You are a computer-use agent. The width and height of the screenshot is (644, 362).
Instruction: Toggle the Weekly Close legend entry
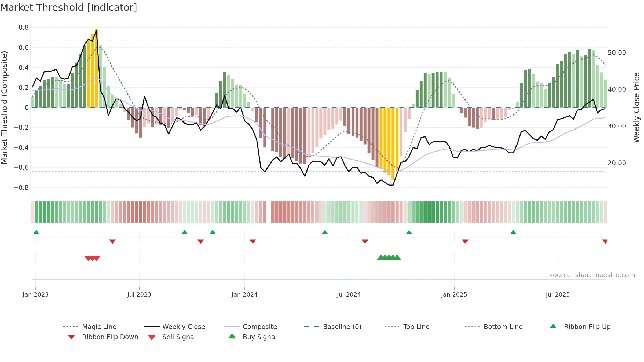point(174,327)
